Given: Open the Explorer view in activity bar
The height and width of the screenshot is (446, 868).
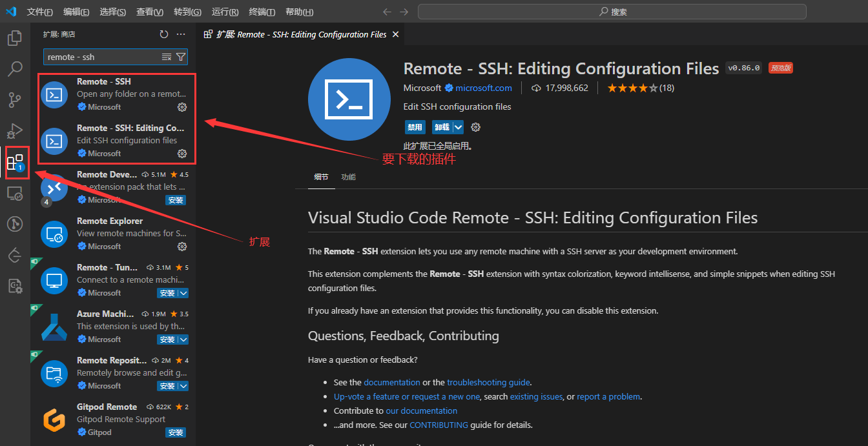Looking at the screenshot, I should coord(15,38).
